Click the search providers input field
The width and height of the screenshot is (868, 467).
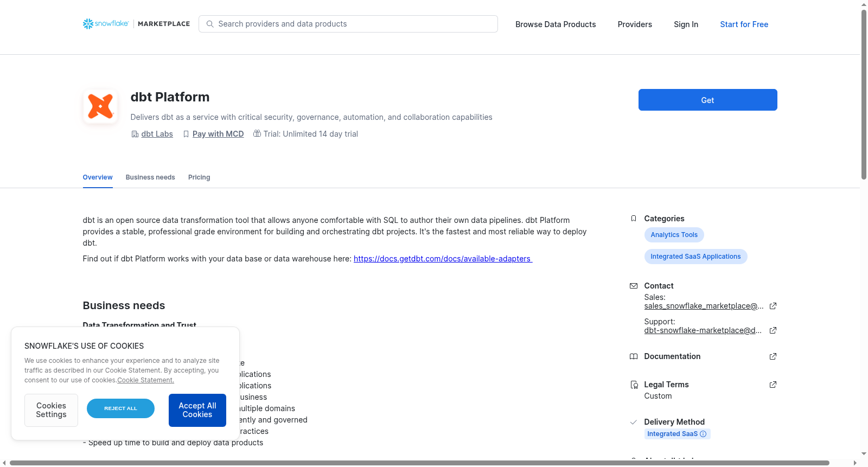pyautogui.click(x=348, y=24)
